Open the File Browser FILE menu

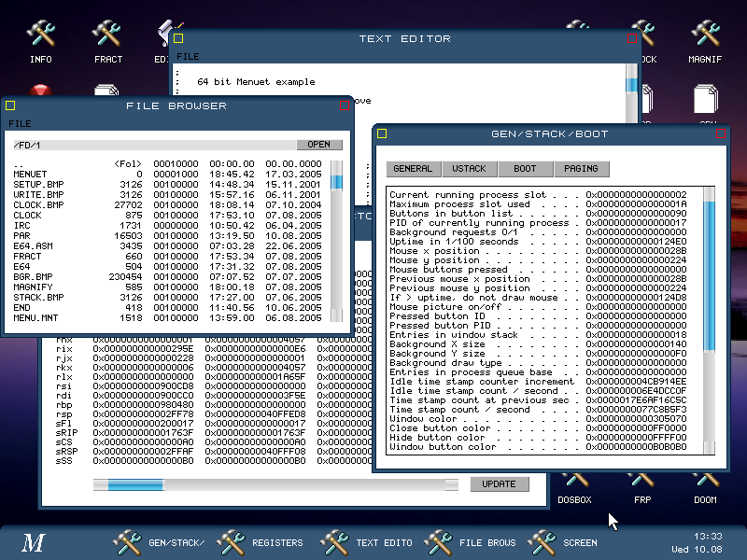(x=20, y=123)
